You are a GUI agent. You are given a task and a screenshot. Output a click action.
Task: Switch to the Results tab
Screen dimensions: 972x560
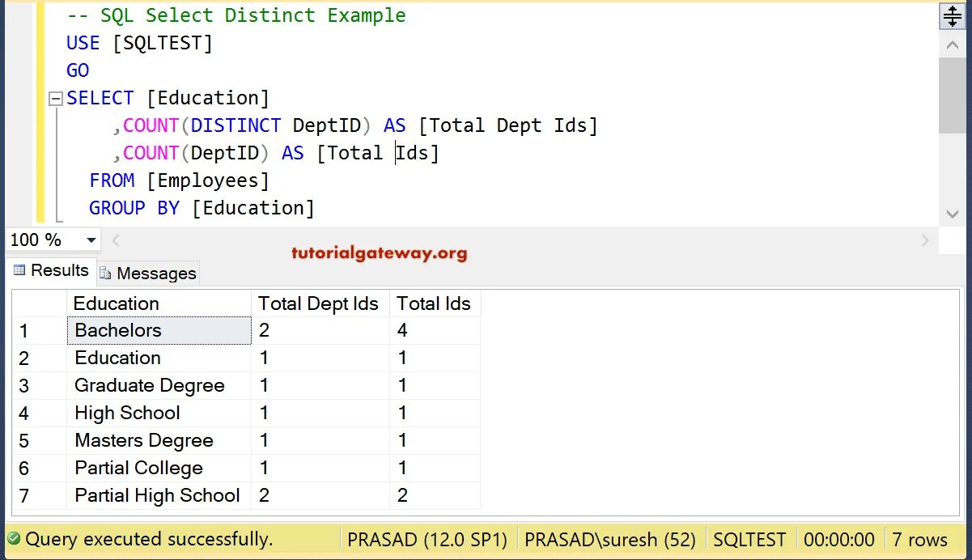click(x=50, y=270)
